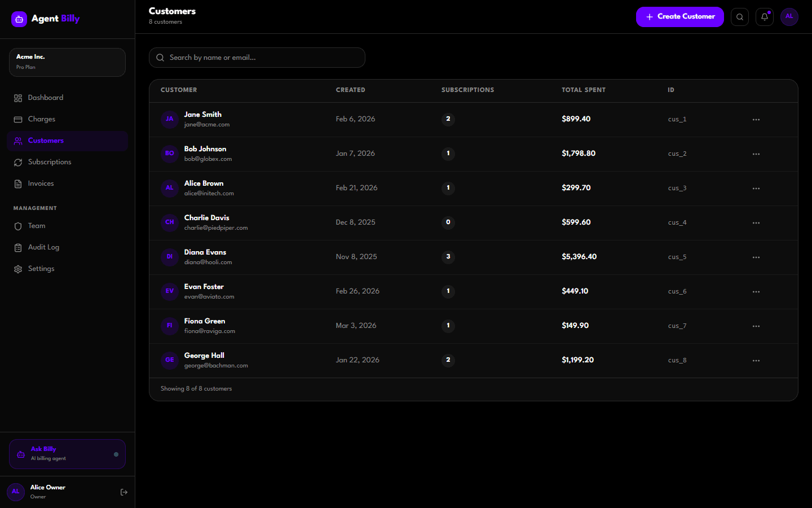
Task: Open the actions menu for Jane Smith
Action: pyautogui.click(x=756, y=120)
